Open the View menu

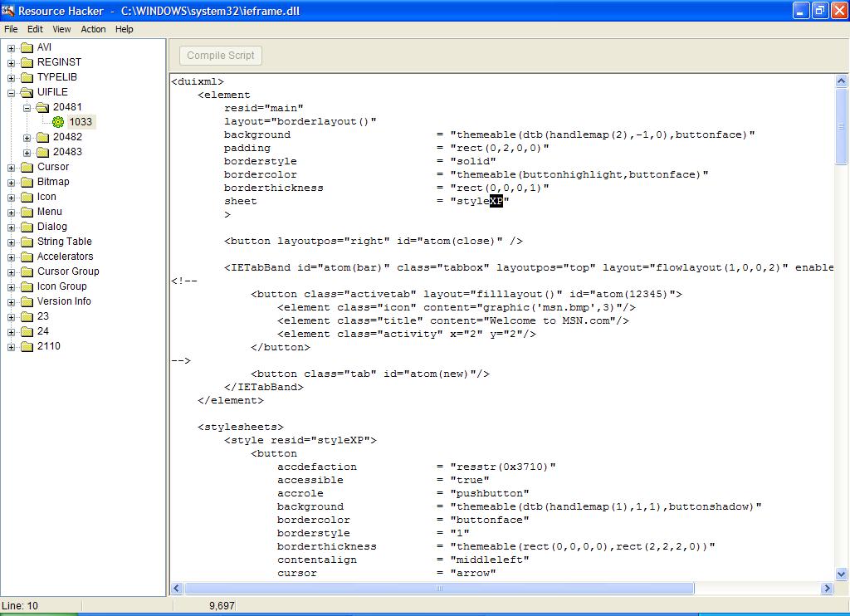(61, 29)
